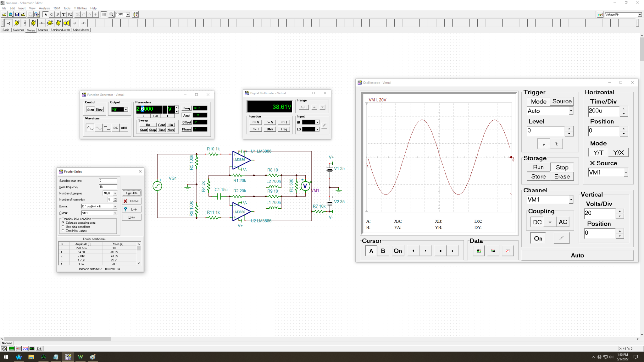Image resolution: width=644 pixels, height=362 pixels.
Task: Export oscilloscope curves to diagram window
Action: click(x=493, y=251)
